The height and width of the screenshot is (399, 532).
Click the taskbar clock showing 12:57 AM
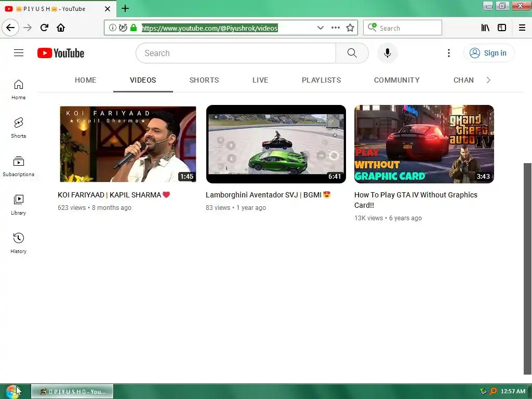coord(513,391)
